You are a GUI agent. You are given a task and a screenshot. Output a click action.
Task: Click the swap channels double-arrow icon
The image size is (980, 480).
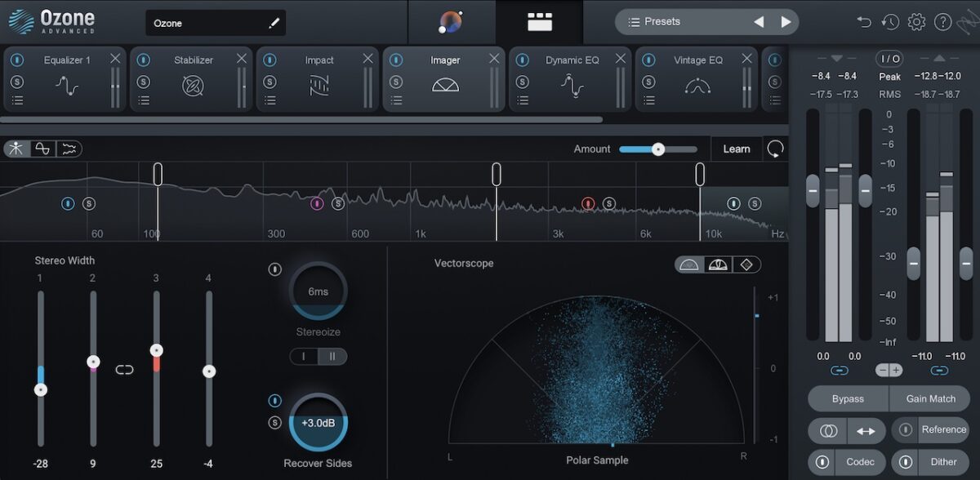[866, 430]
